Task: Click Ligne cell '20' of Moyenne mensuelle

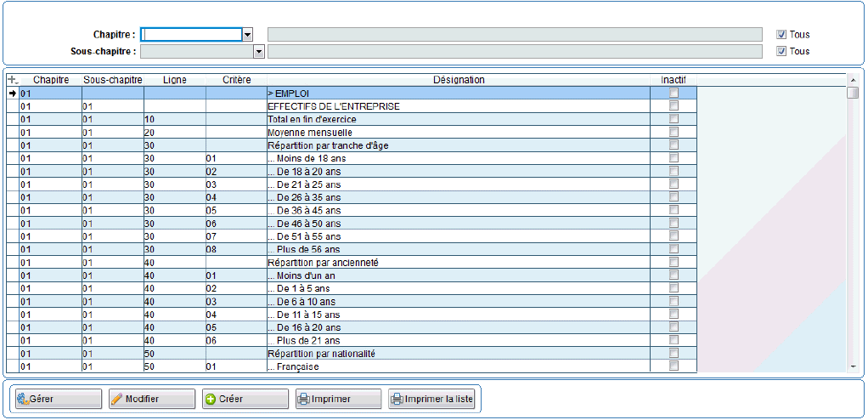Action: [175, 132]
